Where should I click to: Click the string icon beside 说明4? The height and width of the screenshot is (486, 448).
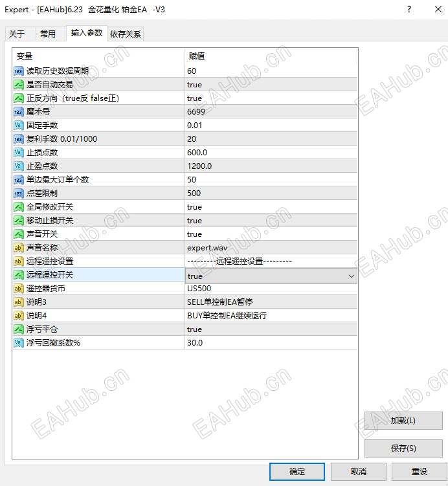pos(19,316)
